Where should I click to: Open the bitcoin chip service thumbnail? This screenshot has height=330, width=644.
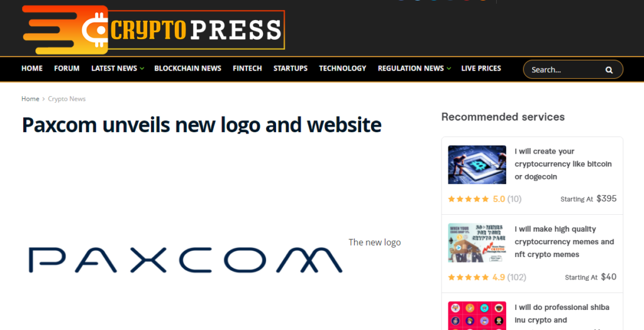point(477,164)
